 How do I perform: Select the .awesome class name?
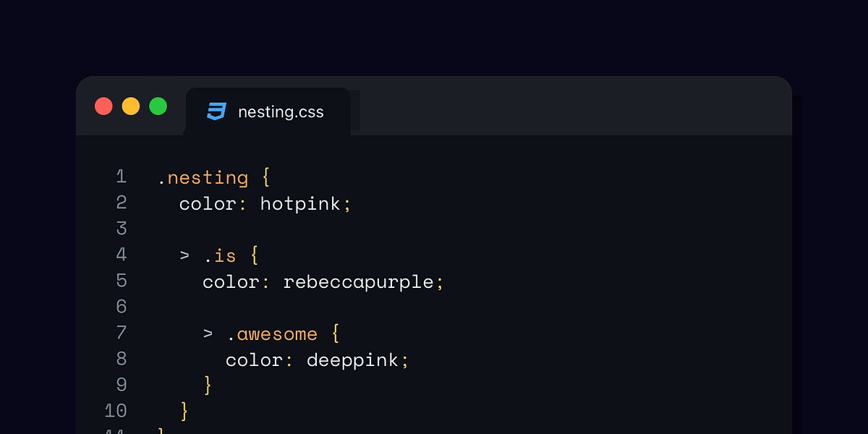(275, 333)
